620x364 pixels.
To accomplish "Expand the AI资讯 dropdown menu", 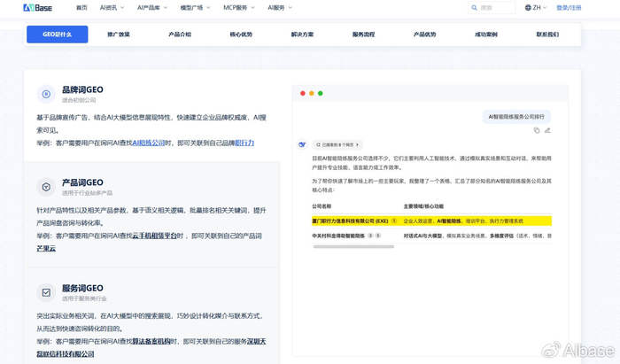I will [112, 8].
